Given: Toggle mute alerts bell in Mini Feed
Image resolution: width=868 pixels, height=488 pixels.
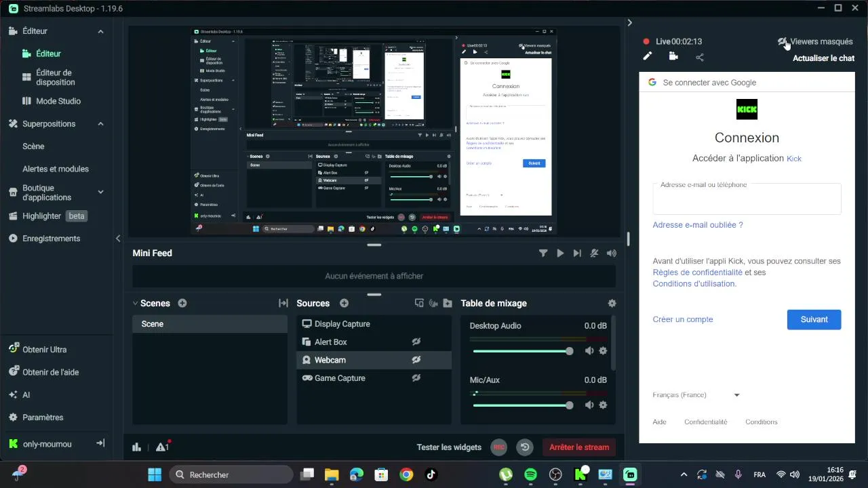Looking at the screenshot, I should click(594, 253).
